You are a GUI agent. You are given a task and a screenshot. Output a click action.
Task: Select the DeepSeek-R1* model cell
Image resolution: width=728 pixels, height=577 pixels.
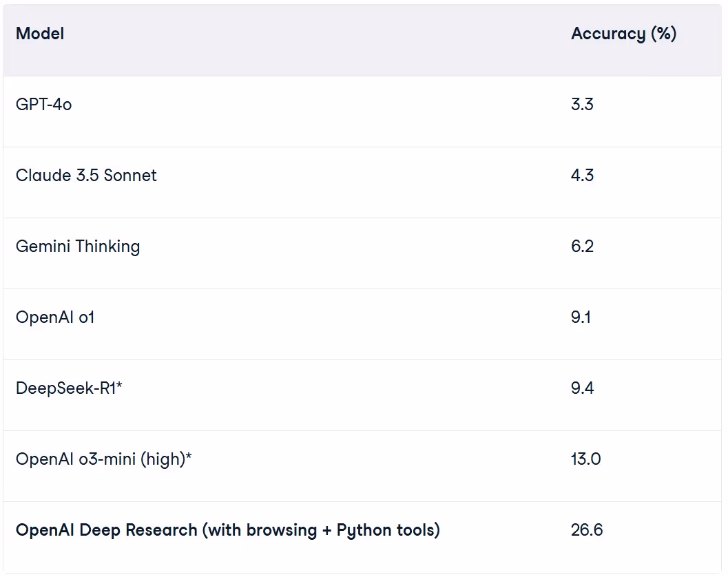(x=69, y=388)
